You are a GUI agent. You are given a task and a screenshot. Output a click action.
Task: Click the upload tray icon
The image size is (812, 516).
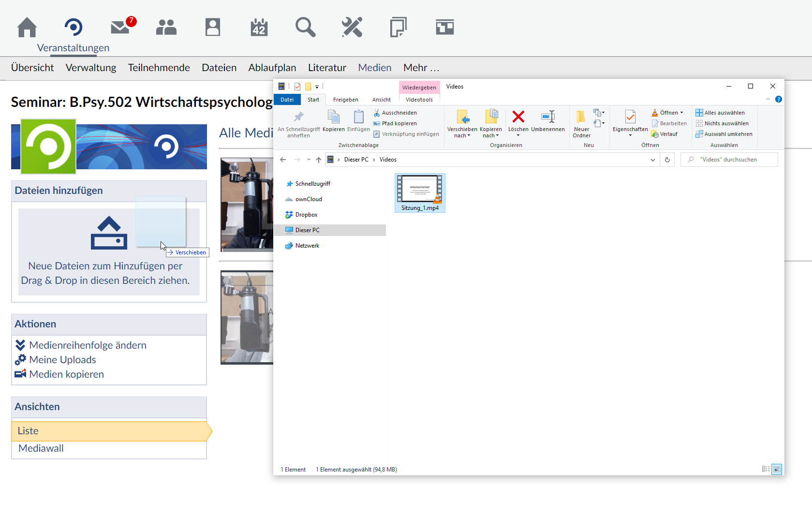point(109,233)
